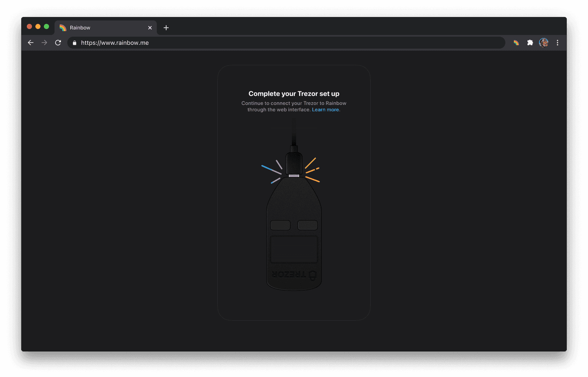Click the "Complete your Trezor set up" heading
Viewport: 588px width, 377px height.
coord(294,94)
